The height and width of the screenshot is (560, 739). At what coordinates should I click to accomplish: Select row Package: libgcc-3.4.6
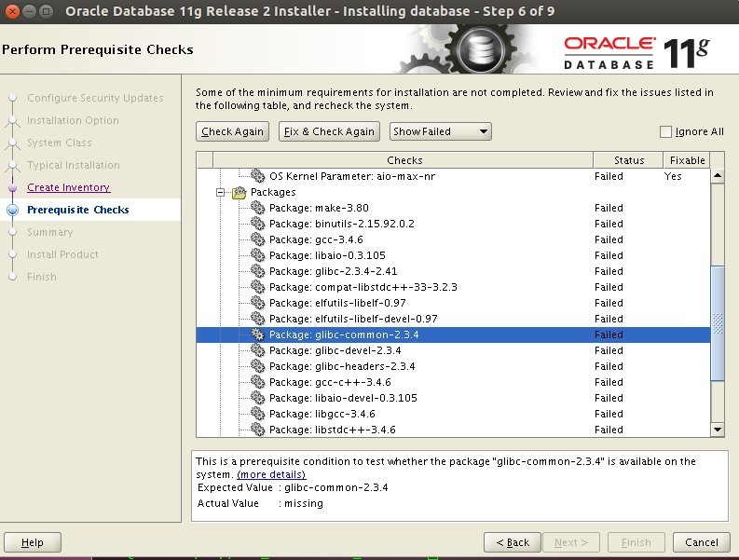click(x=453, y=414)
